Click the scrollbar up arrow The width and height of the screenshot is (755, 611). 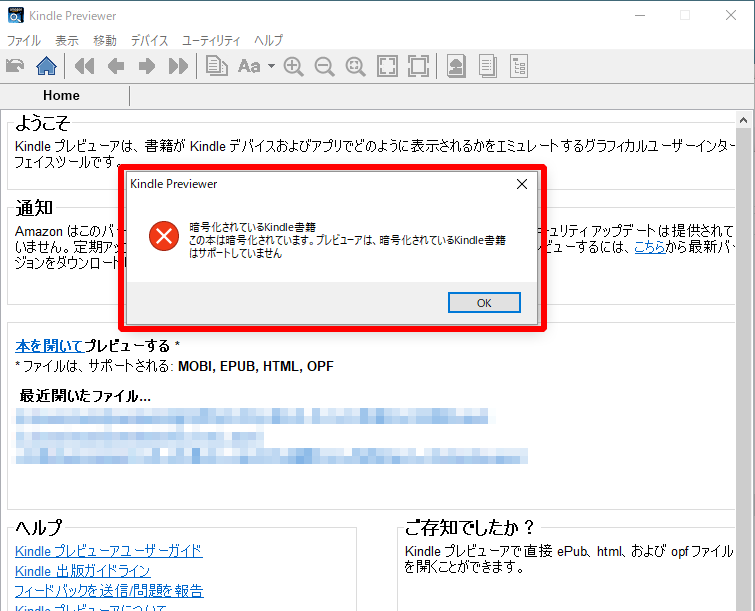tap(743, 119)
